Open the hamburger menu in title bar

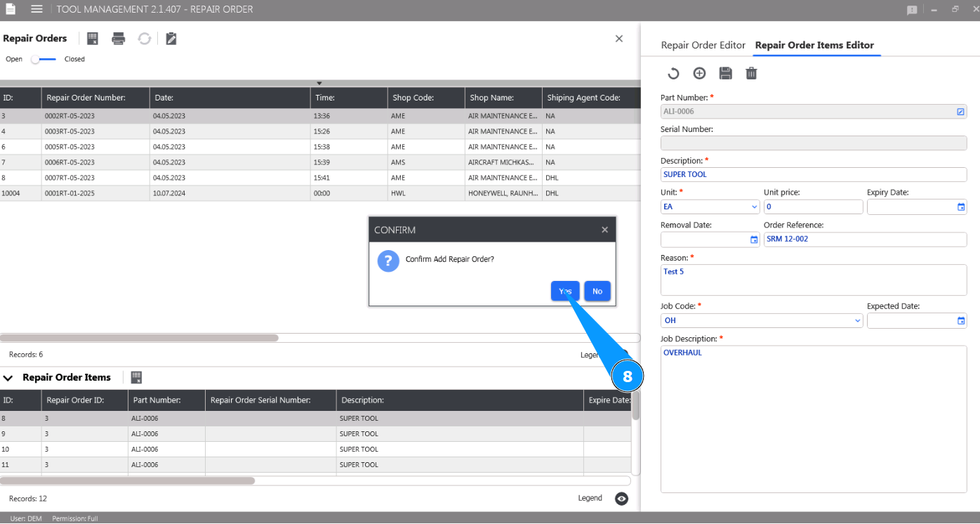[x=37, y=9]
